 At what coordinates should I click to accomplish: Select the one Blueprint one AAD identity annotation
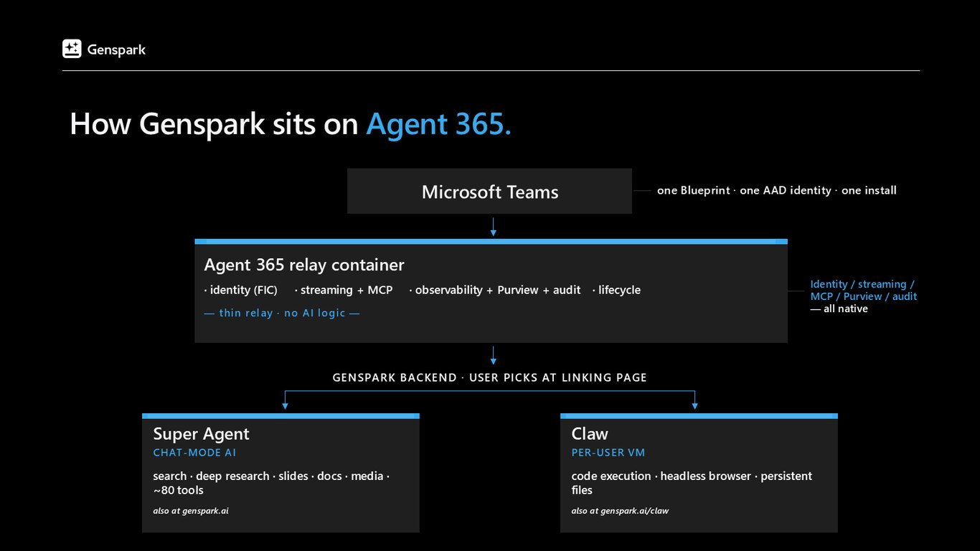click(x=777, y=190)
